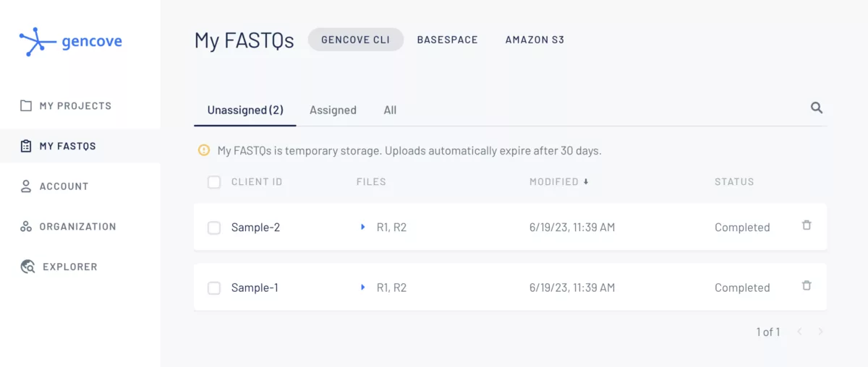Tick the Sample-2 checkbox

coord(214,228)
